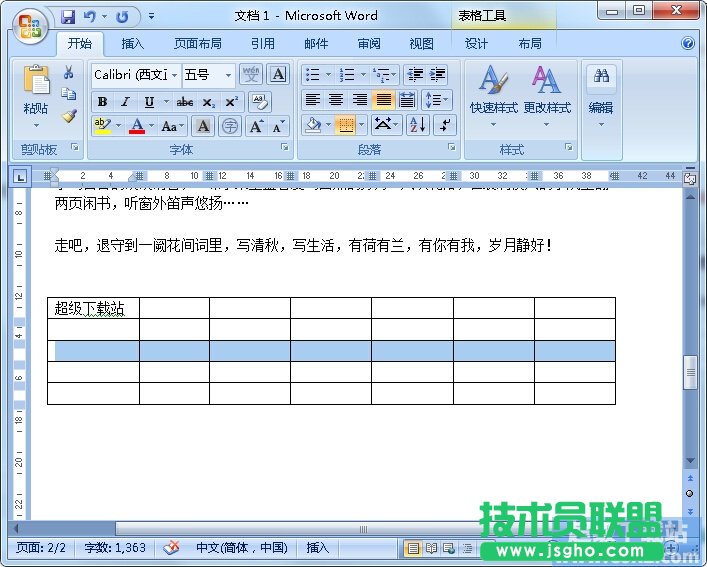Show paragraph marks icon

click(x=445, y=125)
